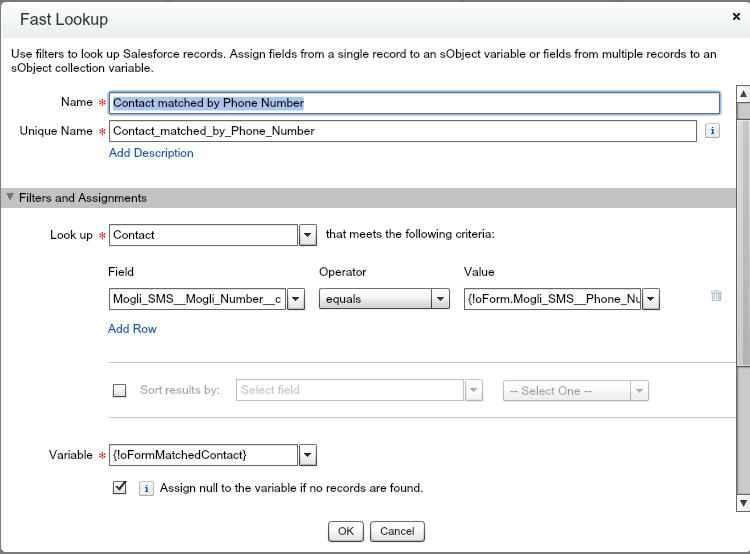Screen dimensions: 750x554
Task: Open the Operator equals dropdown
Action: pos(440,299)
